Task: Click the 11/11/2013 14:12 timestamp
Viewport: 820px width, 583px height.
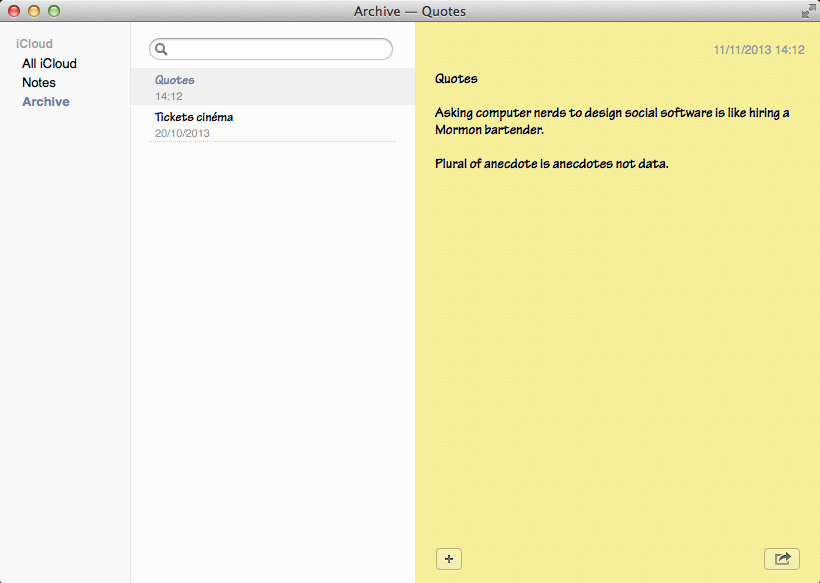Action: click(x=758, y=49)
